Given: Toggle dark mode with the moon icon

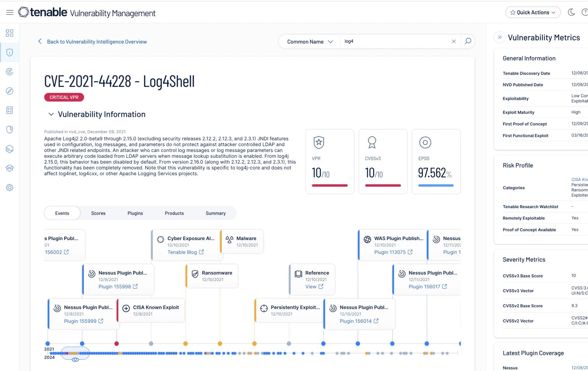Looking at the screenshot, I should pyautogui.click(x=571, y=12).
